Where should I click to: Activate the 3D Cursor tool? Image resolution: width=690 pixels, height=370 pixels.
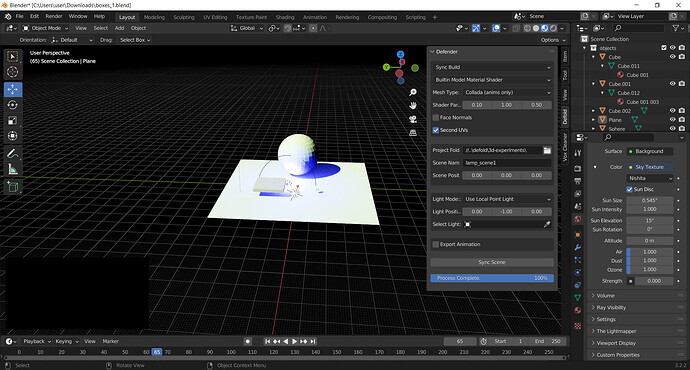click(x=13, y=72)
